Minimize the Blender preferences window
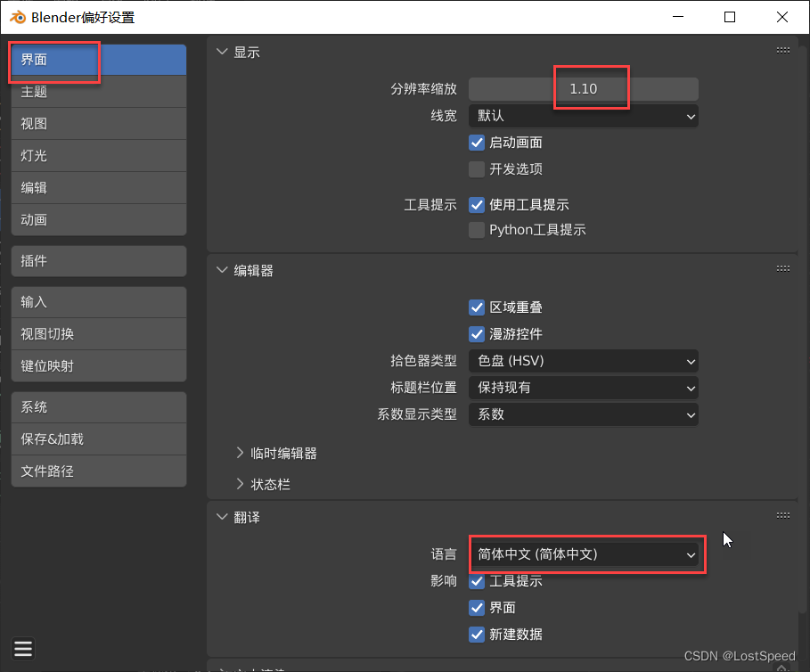 point(678,17)
